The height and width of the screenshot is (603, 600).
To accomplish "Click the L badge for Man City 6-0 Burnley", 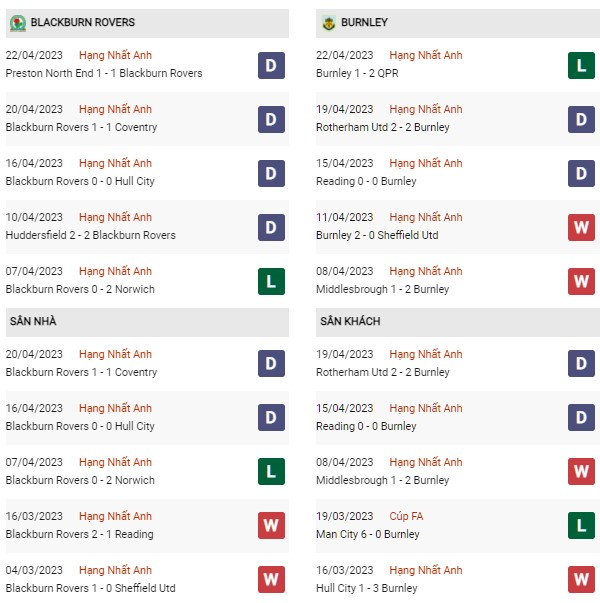I will 582,525.
